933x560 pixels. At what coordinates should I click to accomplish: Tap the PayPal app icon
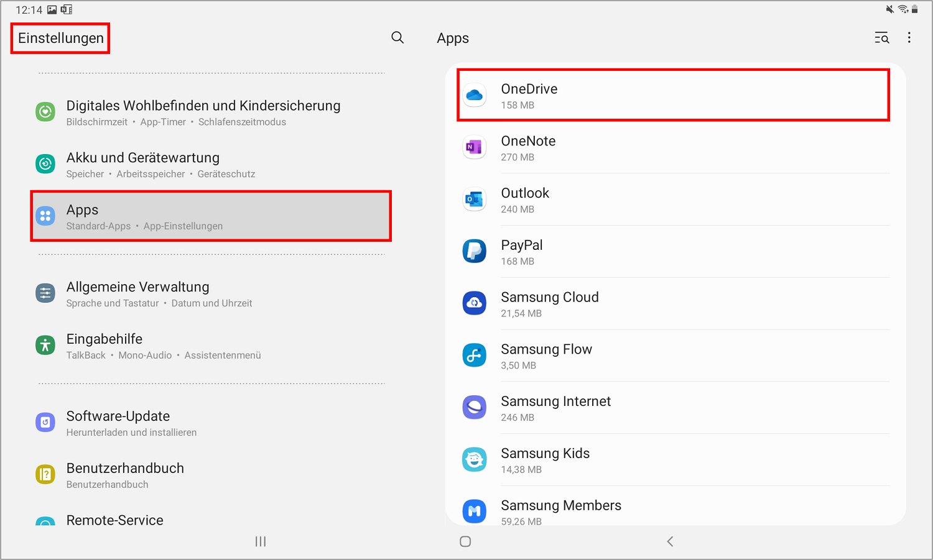click(475, 252)
